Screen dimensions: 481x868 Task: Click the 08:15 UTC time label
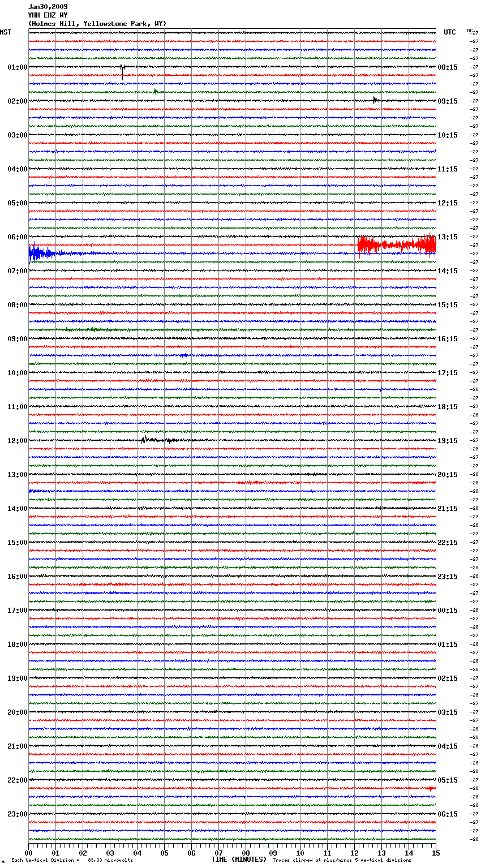pyautogui.click(x=448, y=67)
